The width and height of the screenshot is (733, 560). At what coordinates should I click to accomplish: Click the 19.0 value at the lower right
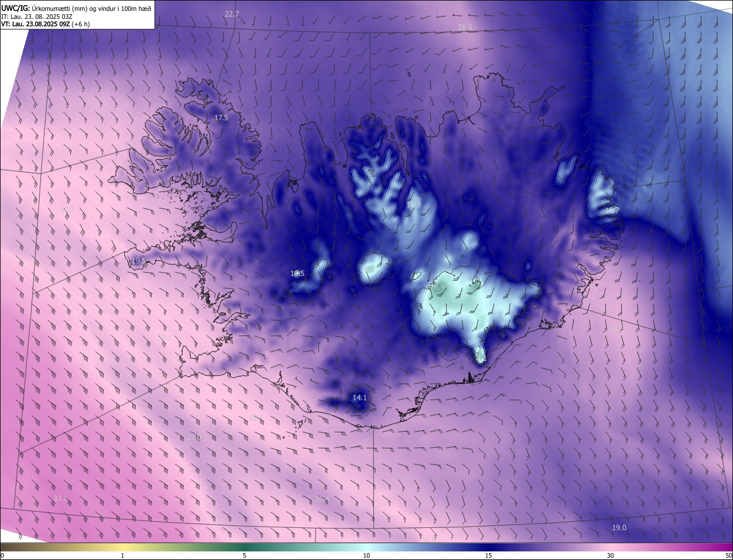point(619,528)
